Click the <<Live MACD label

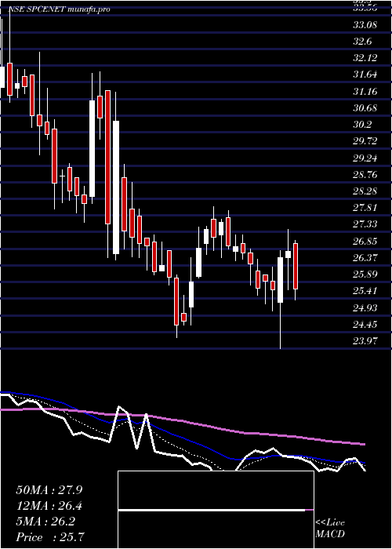click(330, 529)
